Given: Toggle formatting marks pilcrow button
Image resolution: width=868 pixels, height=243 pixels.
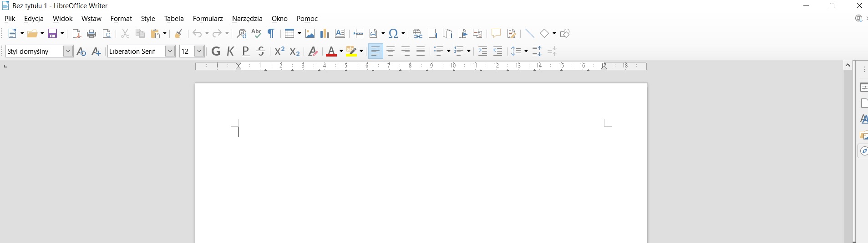Looking at the screenshot, I should [271, 33].
